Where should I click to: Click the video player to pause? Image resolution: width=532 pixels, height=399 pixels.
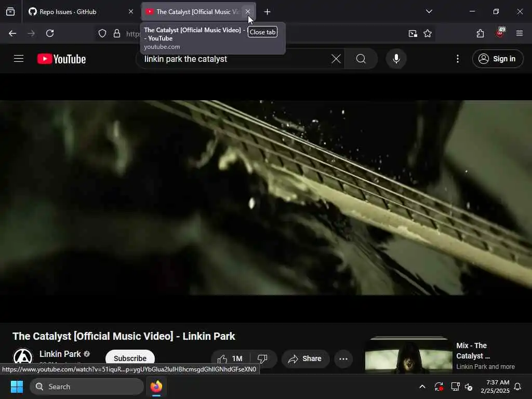point(266,197)
